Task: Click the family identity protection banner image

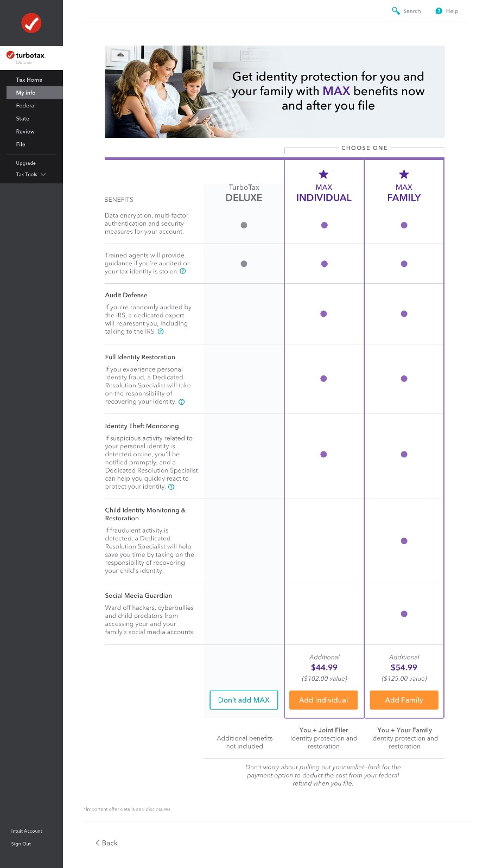Action: 275,92
